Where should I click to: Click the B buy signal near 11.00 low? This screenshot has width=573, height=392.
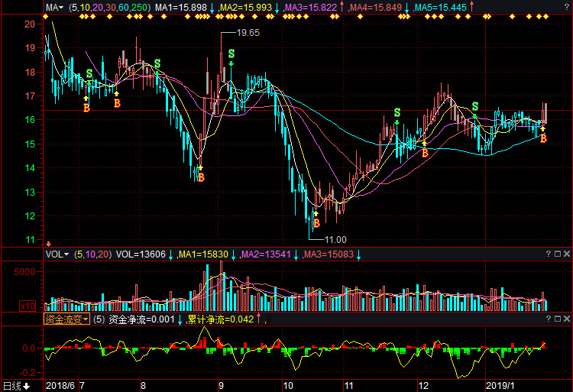pos(316,223)
